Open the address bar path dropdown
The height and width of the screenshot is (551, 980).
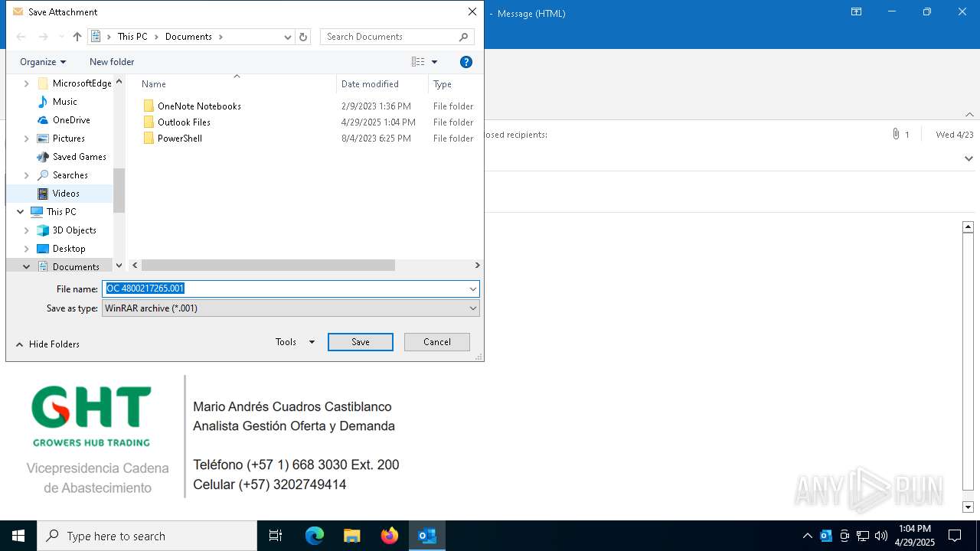tap(288, 37)
